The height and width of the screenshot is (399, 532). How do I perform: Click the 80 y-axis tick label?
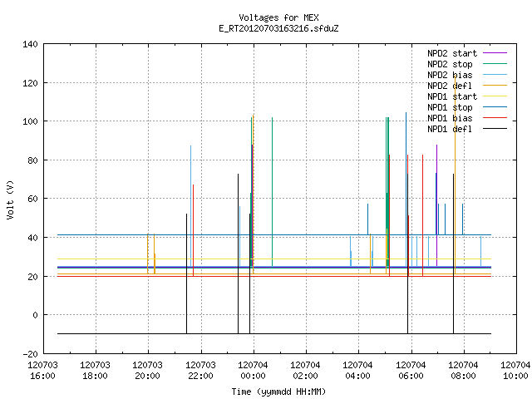point(32,160)
